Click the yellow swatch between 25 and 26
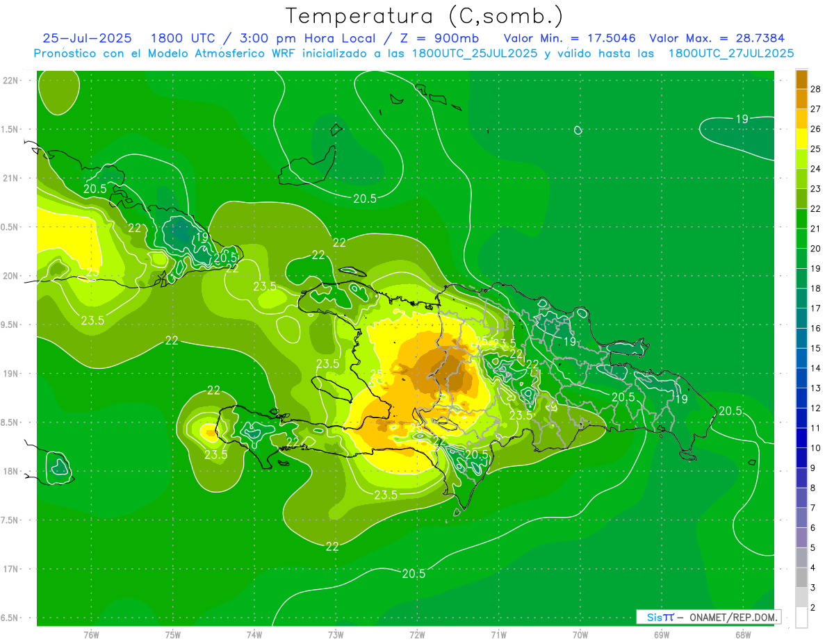Screen dimensions: 834x644 click(801, 139)
